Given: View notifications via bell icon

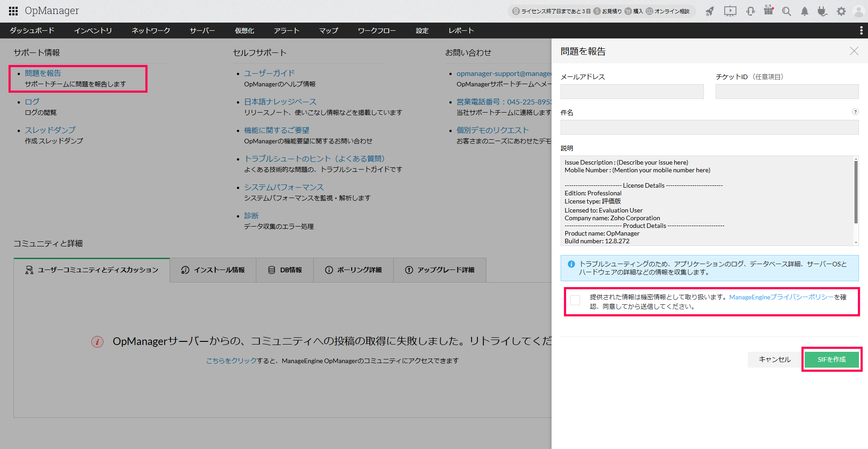Looking at the screenshot, I should (x=804, y=10).
